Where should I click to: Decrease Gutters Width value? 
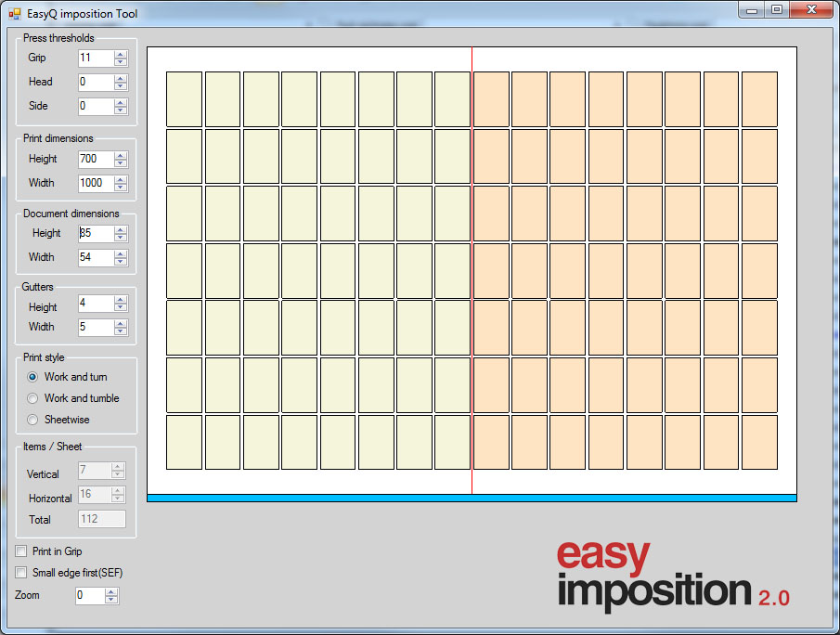click(x=121, y=331)
